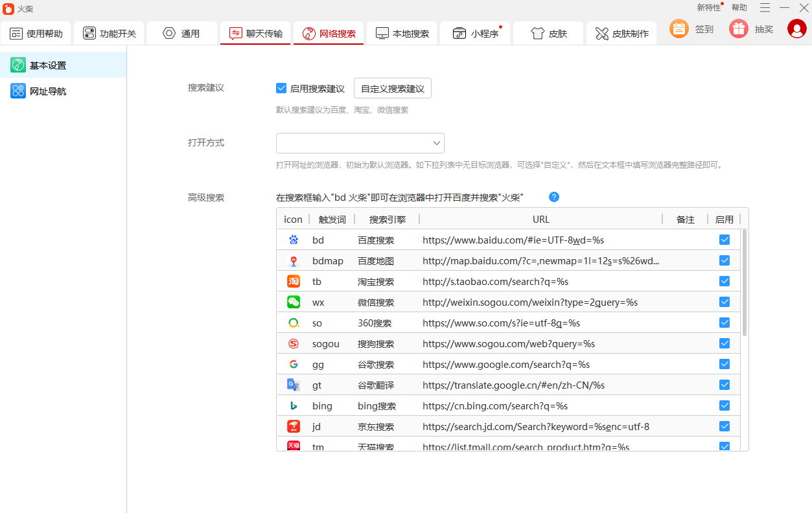
Task: Click the 微信搜索 engine name cell
Action: (376, 302)
